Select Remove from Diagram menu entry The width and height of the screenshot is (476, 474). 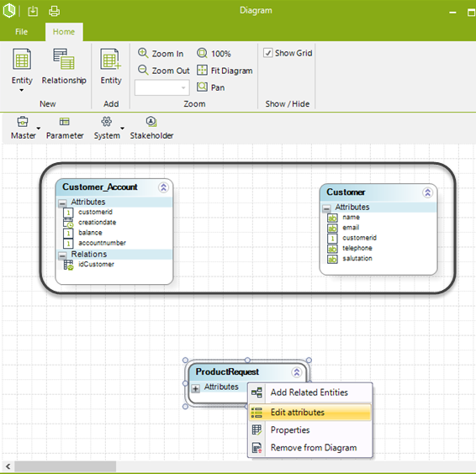(x=310, y=448)
